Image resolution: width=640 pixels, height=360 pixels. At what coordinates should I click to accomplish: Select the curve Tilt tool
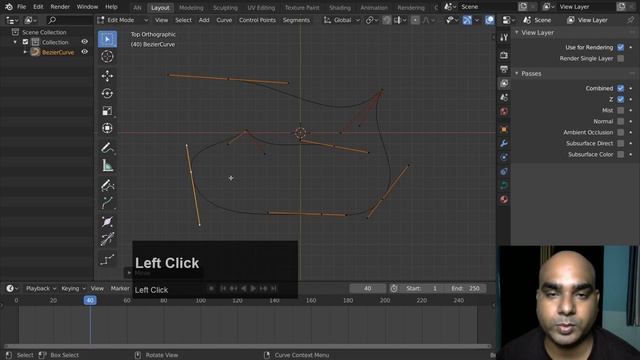[107, 239]
